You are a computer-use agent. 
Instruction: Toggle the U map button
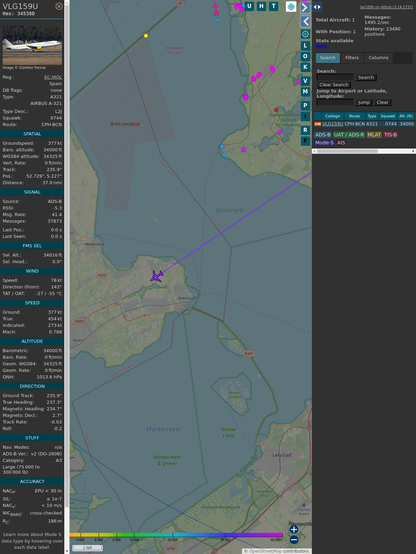(x=250, y=6)
